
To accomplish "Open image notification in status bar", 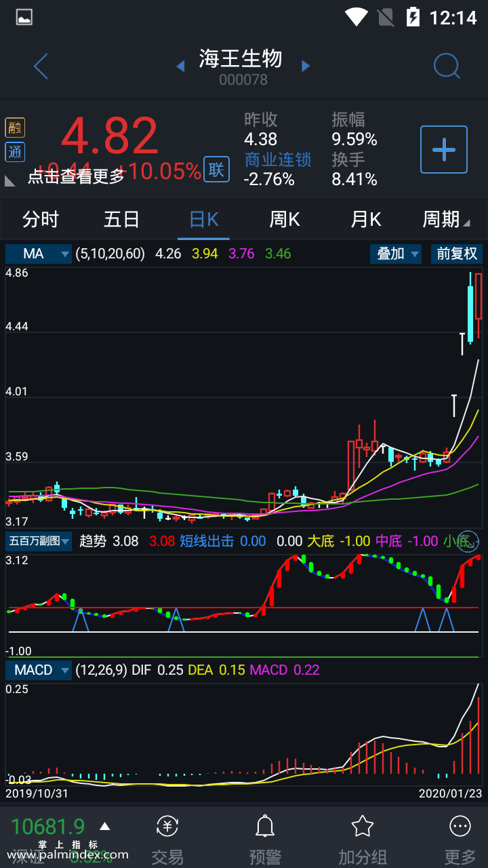I will [24, 18].
